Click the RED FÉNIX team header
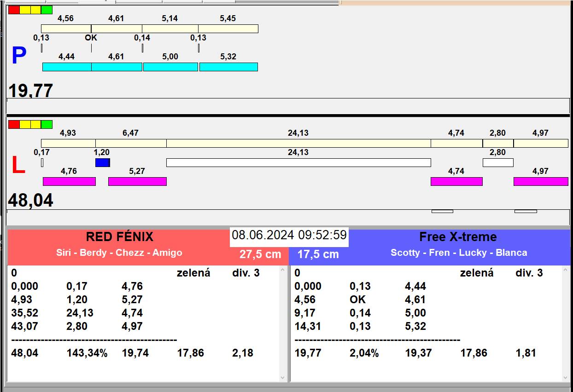Image resolution: width=573 pixels, height=392 pixels. (x=119, y=237)
